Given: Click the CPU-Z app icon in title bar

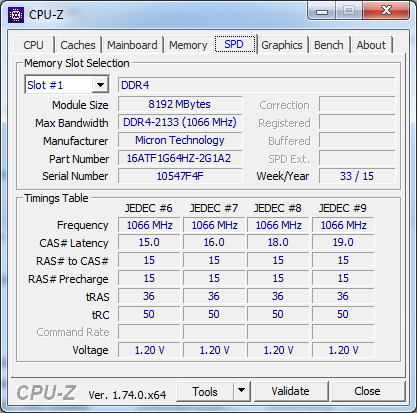Looking at the screenshot, I should click(16, 15).
